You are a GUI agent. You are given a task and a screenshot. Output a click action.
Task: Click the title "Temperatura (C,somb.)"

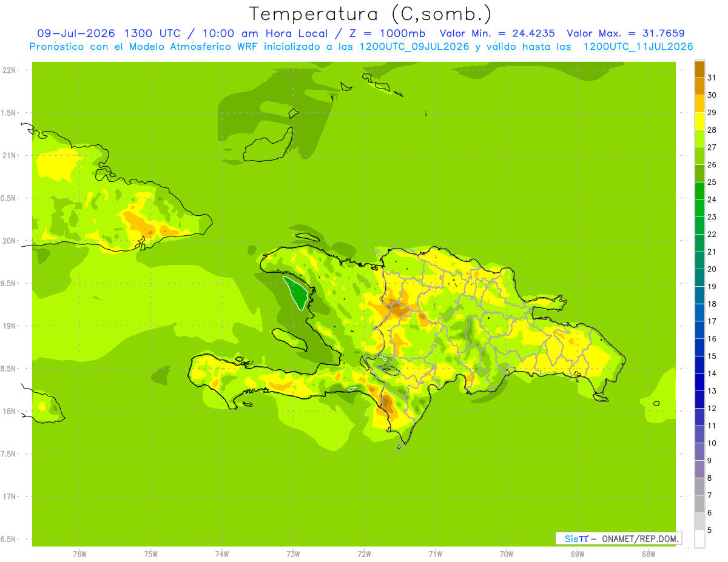click(370, 15)
